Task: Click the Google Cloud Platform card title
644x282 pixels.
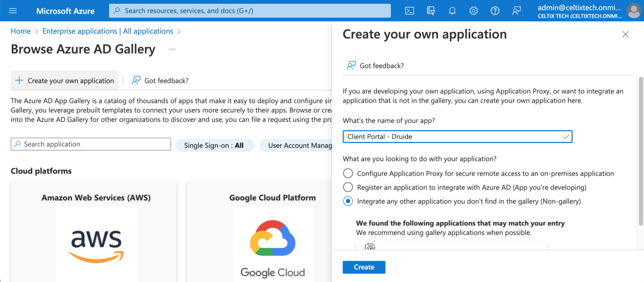Action: (273, 198)
